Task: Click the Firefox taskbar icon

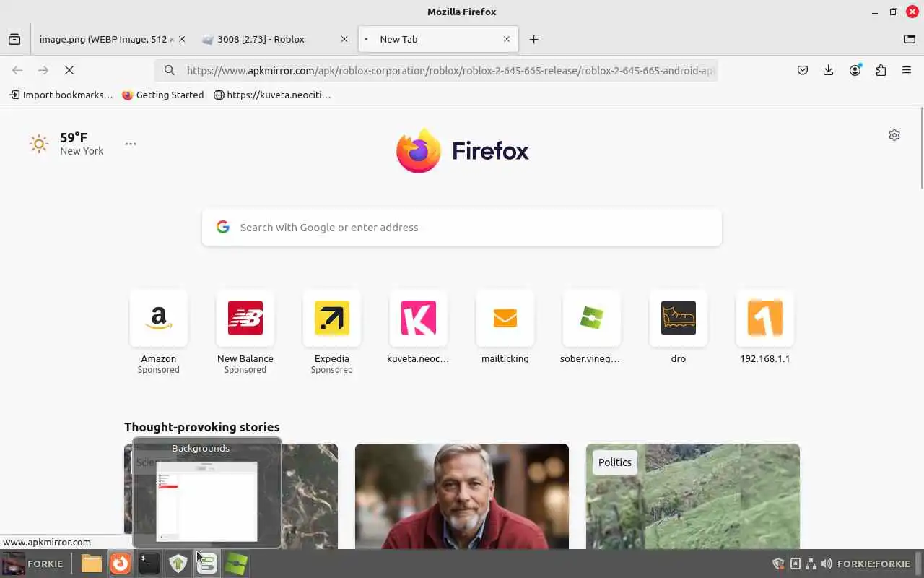Action: (x=121, y=564)
